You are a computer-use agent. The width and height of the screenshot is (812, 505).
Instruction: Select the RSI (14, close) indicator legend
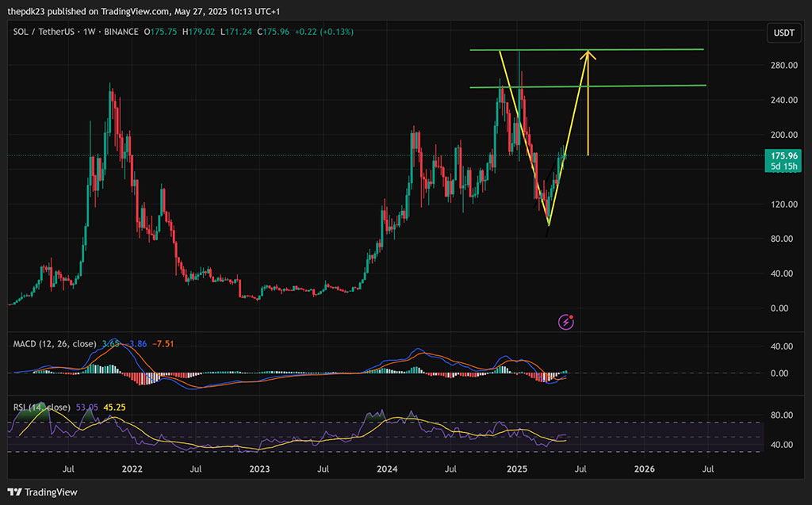coord(42,407)
